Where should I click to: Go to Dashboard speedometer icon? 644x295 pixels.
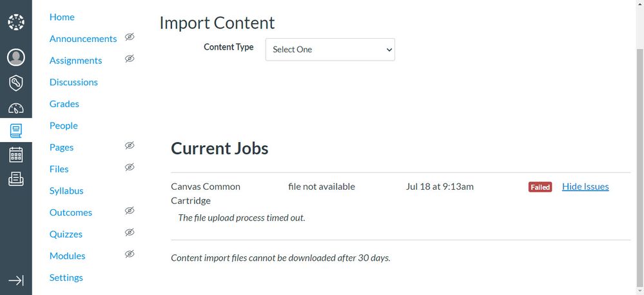click(15, 108)
